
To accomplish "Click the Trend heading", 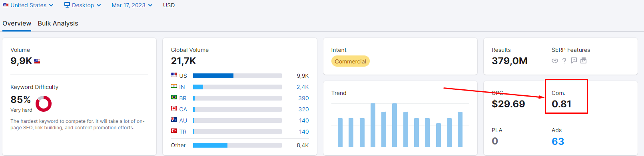I will click(x=339, y=93).
